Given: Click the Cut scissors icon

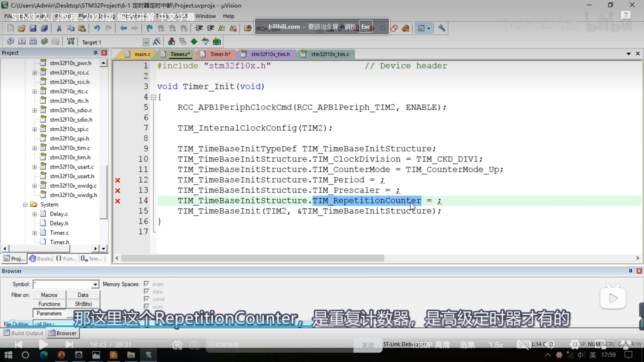Looking at the screenshot, I should 59,28.
